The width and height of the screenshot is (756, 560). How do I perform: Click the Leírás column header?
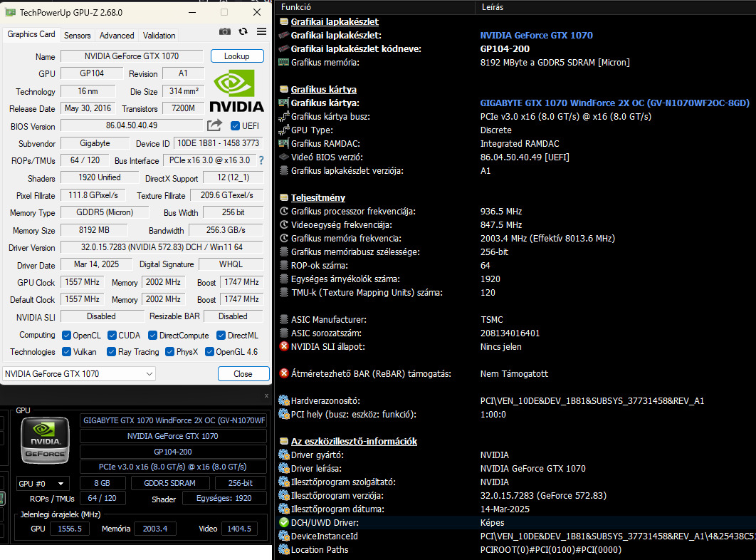(615, 6)
